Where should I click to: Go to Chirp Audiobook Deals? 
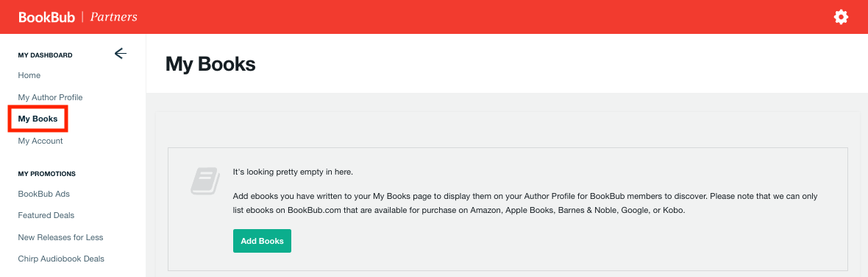(x=61, y=259)
